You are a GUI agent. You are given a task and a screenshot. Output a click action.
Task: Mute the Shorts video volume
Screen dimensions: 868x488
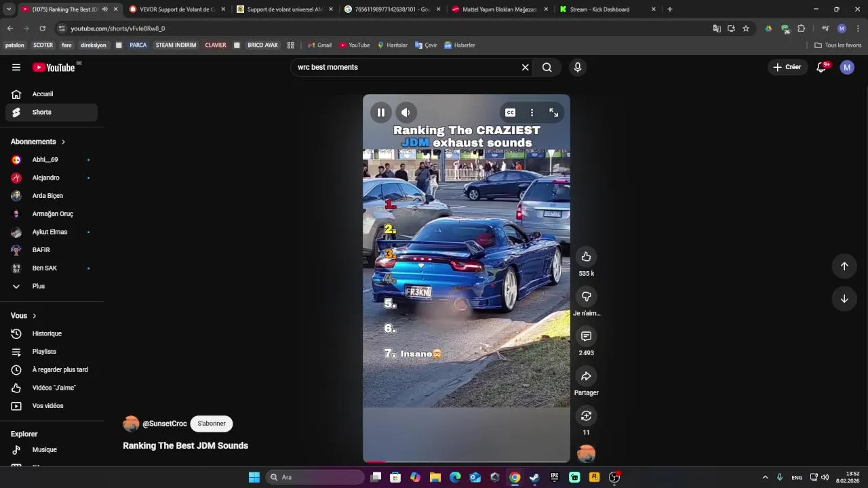click(406, 113)
